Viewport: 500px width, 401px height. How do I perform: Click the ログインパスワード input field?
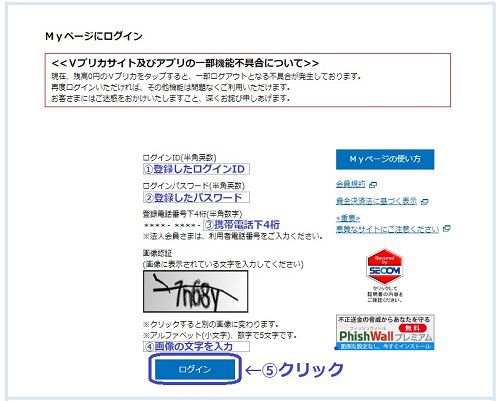(x=196, y=197)
